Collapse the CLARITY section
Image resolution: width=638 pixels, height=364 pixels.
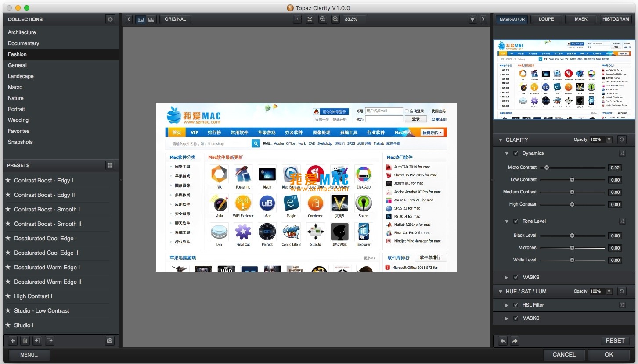pos(501,140)
